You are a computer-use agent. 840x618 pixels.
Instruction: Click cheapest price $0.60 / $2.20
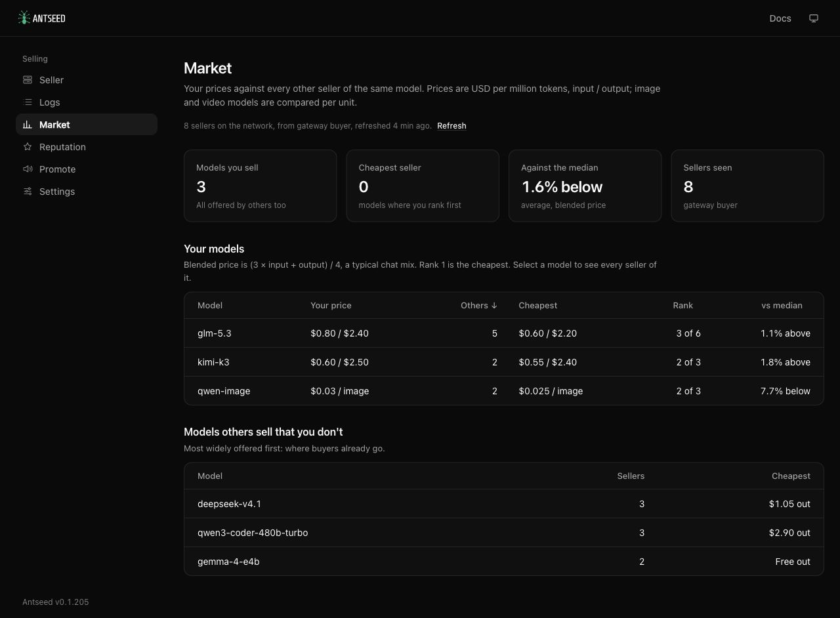pyautogui.click(x=547, y=333)
